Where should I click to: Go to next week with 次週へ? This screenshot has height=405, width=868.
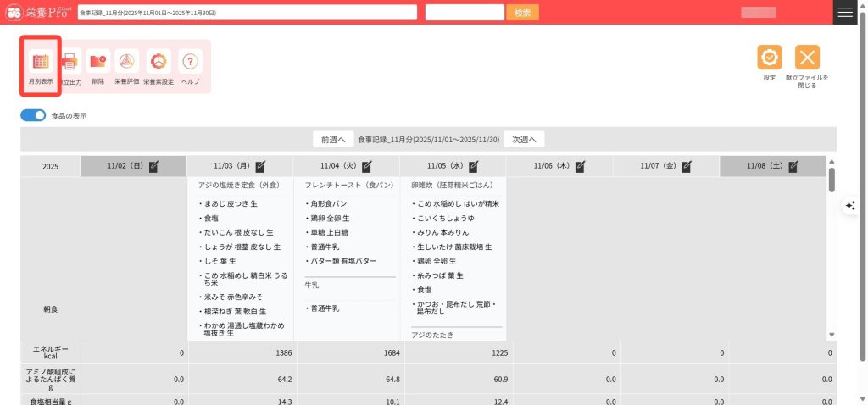coord(524,139)
